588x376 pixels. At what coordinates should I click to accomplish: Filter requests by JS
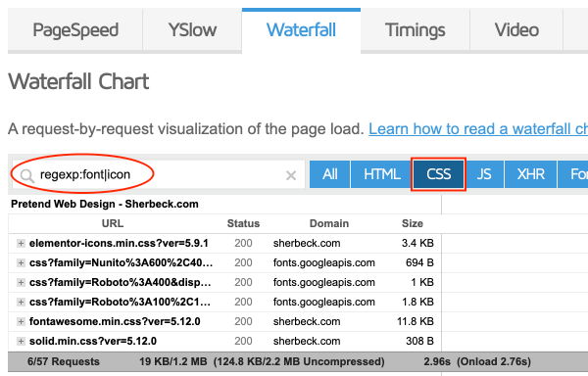(484, 174)
